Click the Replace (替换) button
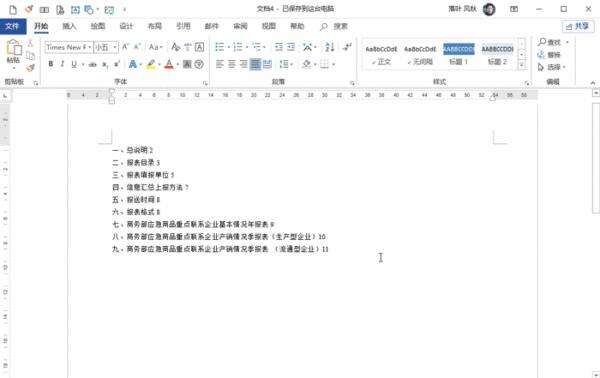The height and width of the screenshot is (378, 600). coord(549,55)
